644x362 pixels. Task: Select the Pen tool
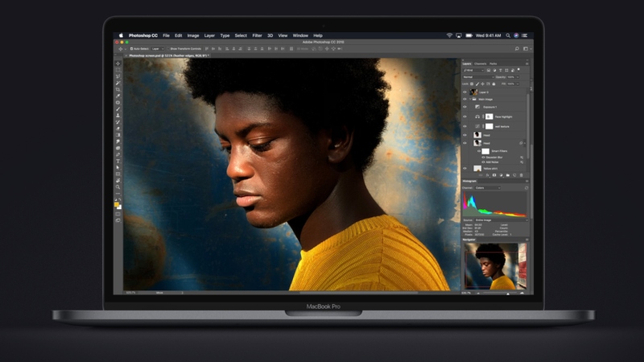(x=118, y=155)
